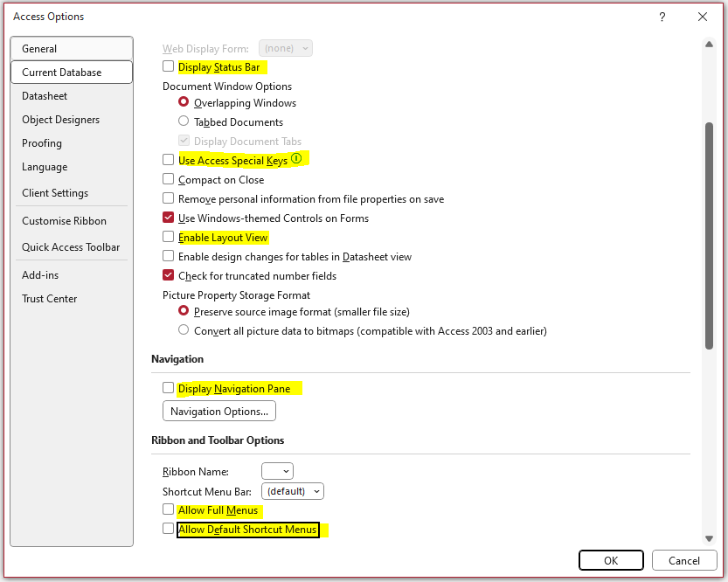The height and width of the screenshot is (582, 728).
Task: Open the Web Display Form dropdown
Action: tap(285, 48)
